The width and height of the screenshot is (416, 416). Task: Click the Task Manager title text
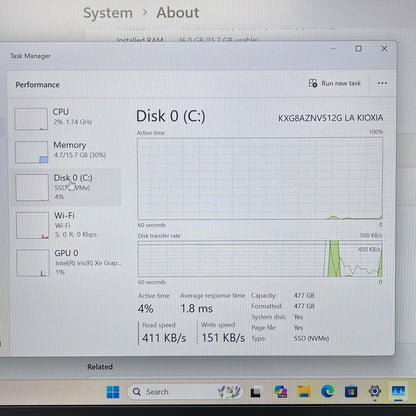(x=30, y=56)
